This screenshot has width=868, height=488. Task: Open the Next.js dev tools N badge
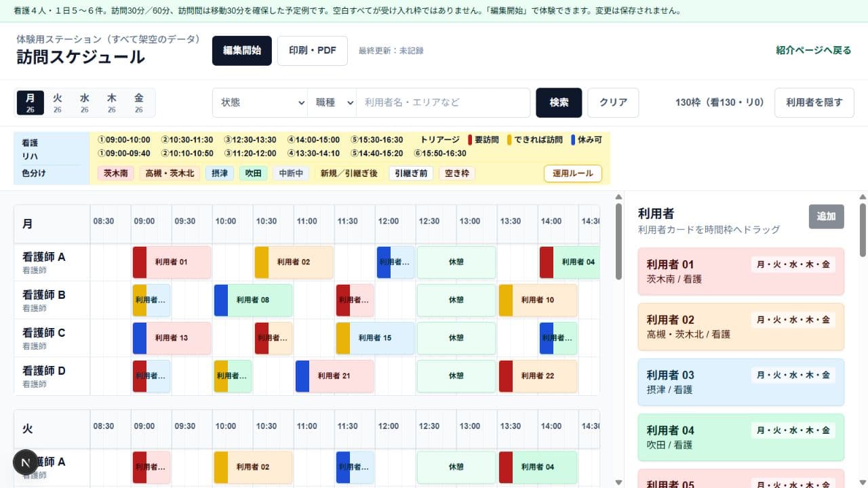(26, 462)
